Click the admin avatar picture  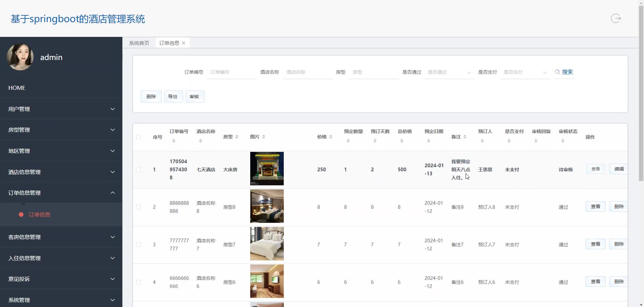point(20,57)
